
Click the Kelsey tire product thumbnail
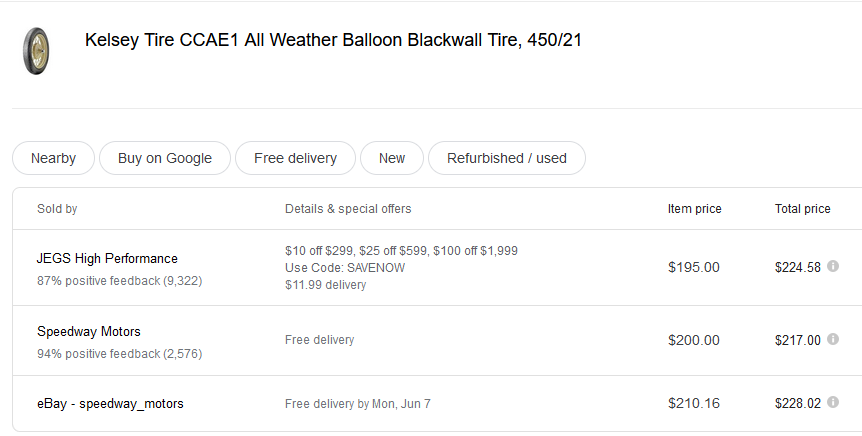click(37, 50)
